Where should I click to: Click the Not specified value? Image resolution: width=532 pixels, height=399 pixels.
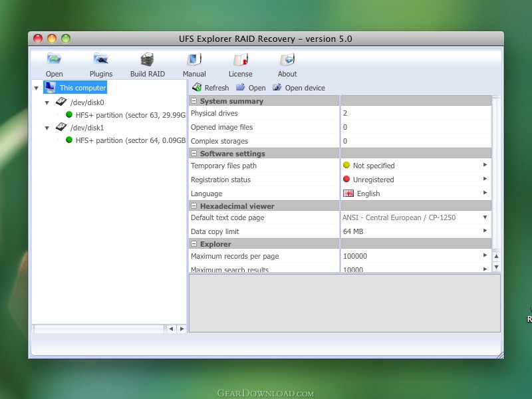tap(374, 166)
